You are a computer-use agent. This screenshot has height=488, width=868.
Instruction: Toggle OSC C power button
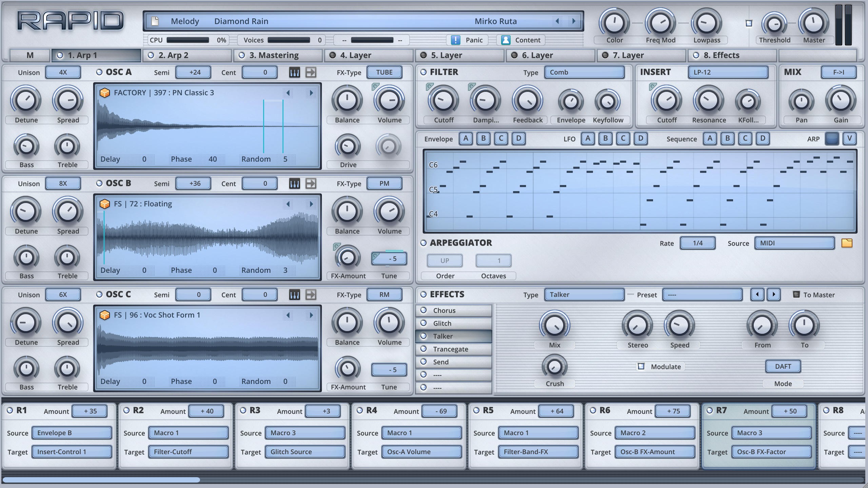[99, 294]
